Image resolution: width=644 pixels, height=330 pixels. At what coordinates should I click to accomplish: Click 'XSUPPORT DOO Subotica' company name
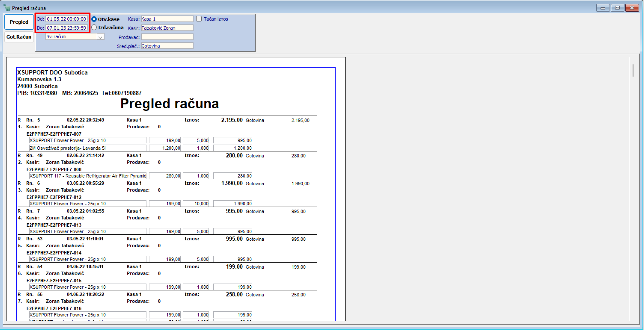point(53,73)
